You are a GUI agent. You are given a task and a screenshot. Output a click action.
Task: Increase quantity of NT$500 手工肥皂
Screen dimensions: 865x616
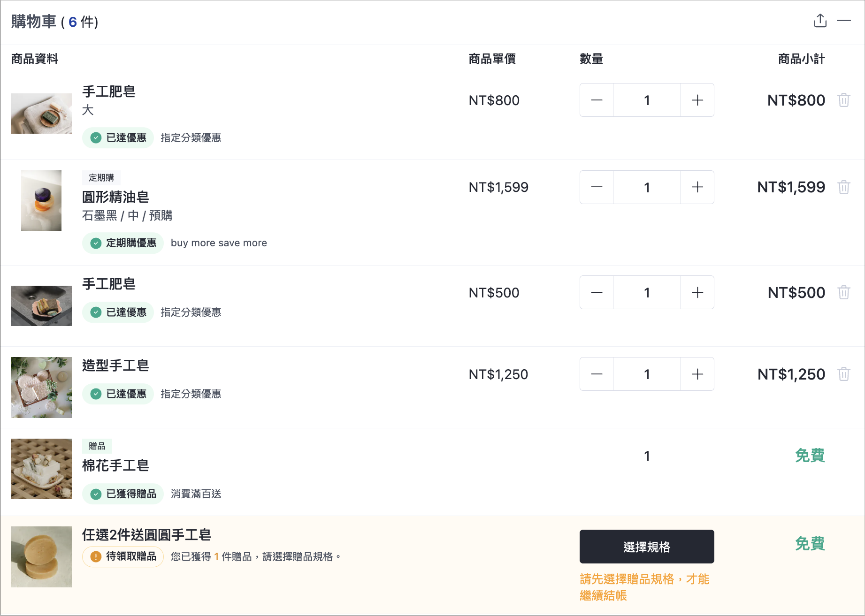(697, 292)
